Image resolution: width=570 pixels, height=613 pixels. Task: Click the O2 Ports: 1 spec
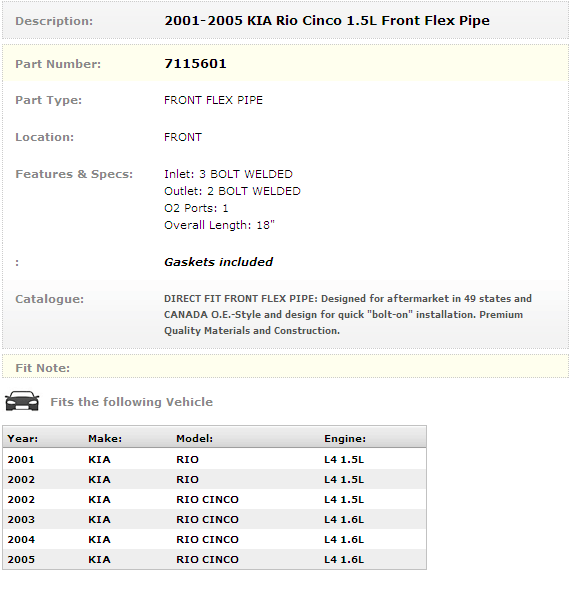click(196, 208)
